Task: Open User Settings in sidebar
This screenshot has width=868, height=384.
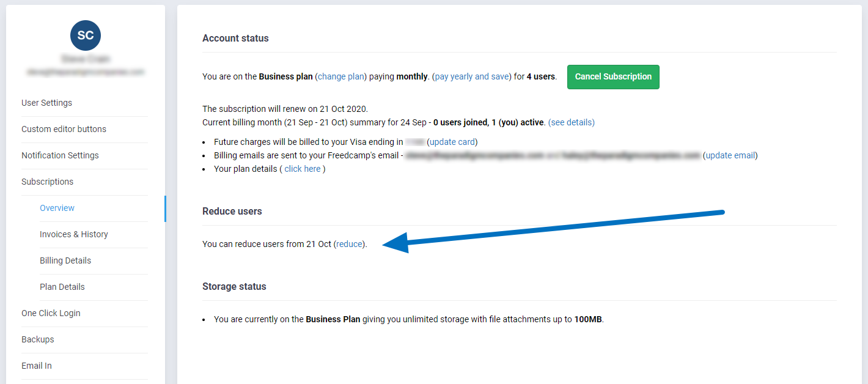Action: (46, 103)
